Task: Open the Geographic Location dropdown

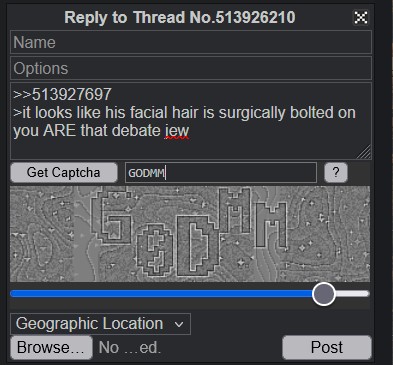Action: pyautogui.click(x=100, y=324)
